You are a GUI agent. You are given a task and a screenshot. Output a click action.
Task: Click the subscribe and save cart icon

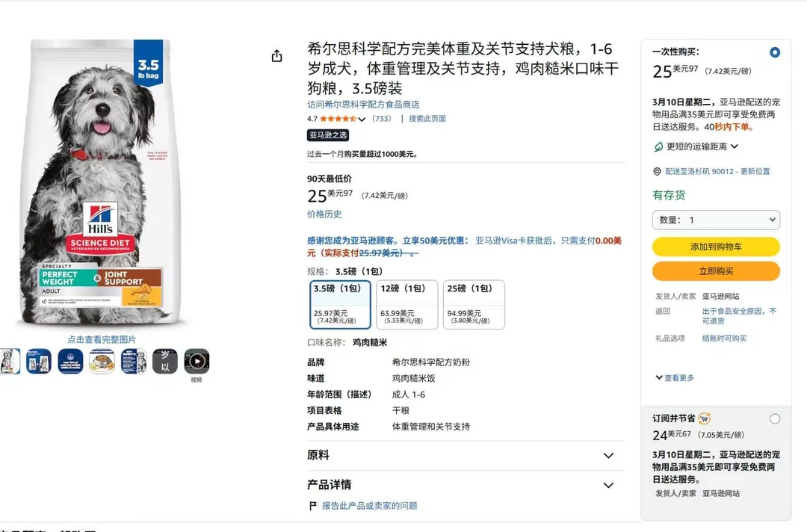704,419
